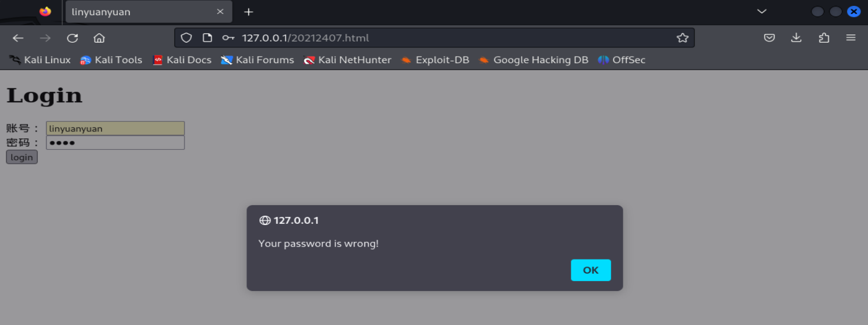The height and width of the screenshot is (325, 868).
Task: Close the linyuanyuan tab
Action: coord(220,12)
